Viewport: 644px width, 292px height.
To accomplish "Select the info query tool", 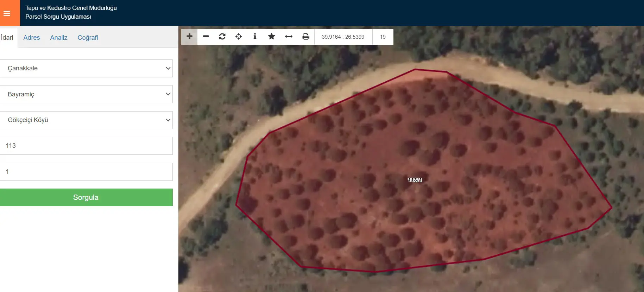I will 255,37.
